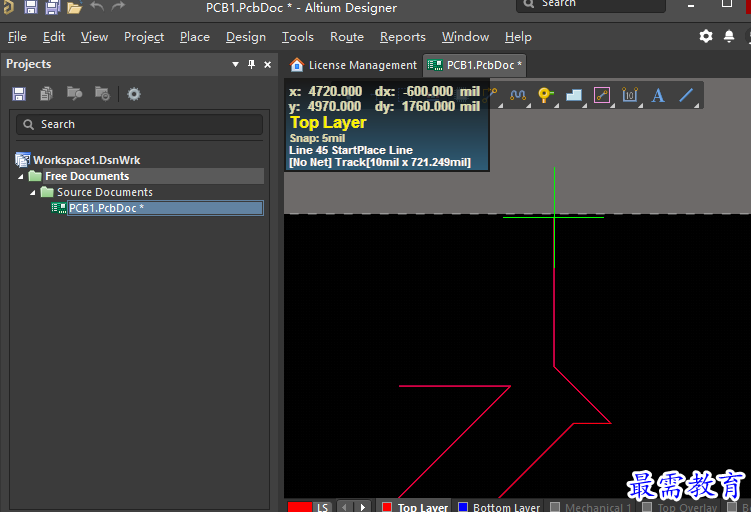This screenshot has width=751, height=517.
Task: Open the Place menu
Action: pos(195,37)
